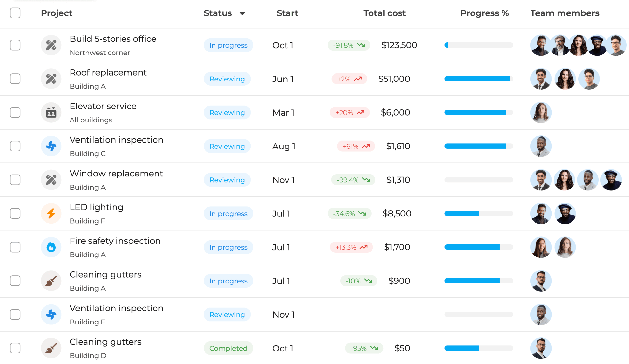Screen dimensions: 629x364
Task: Click In progress badge for Fire safety inspection
Action: coord(228,247)
